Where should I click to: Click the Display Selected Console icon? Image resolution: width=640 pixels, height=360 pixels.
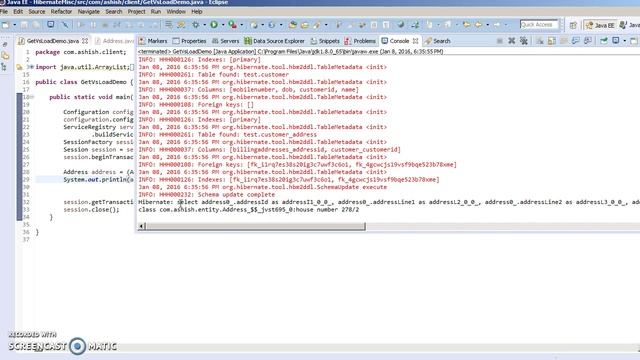pyautogui.click(x=616, y=41)
